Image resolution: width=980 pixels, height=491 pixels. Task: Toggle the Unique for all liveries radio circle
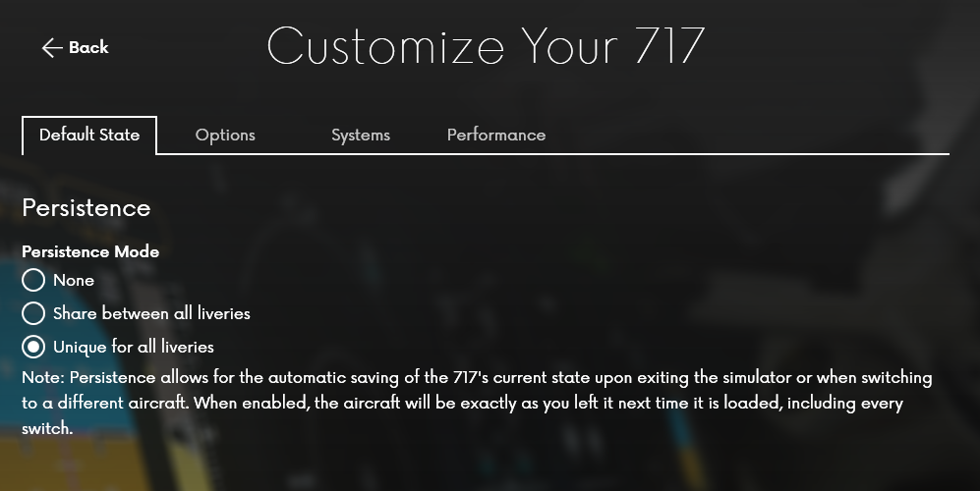click(33, 347)
